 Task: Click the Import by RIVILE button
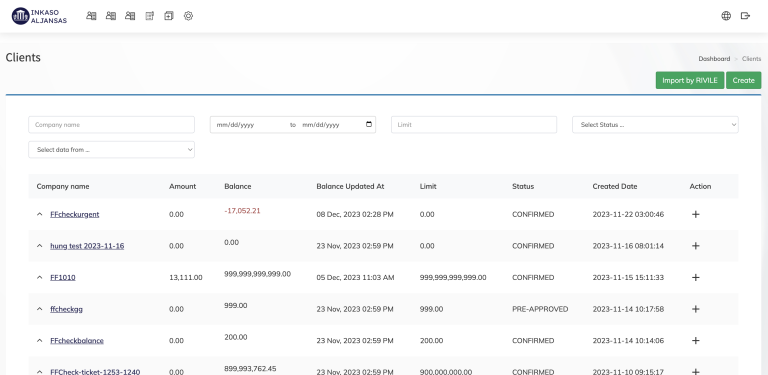tap(690, 80)
